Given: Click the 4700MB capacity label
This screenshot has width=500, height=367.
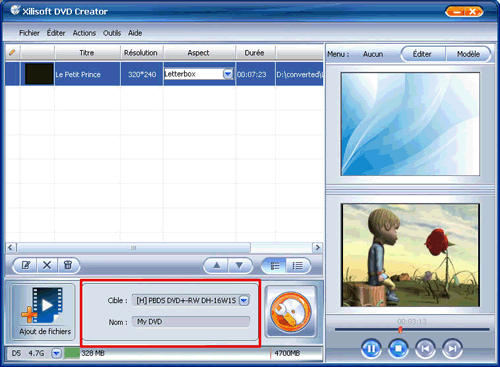Looking at the screenshot, I should coord(287,353).
